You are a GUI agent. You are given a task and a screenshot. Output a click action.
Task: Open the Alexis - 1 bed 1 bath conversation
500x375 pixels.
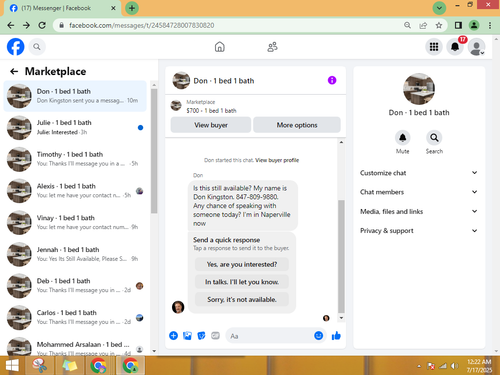[75, 191]
